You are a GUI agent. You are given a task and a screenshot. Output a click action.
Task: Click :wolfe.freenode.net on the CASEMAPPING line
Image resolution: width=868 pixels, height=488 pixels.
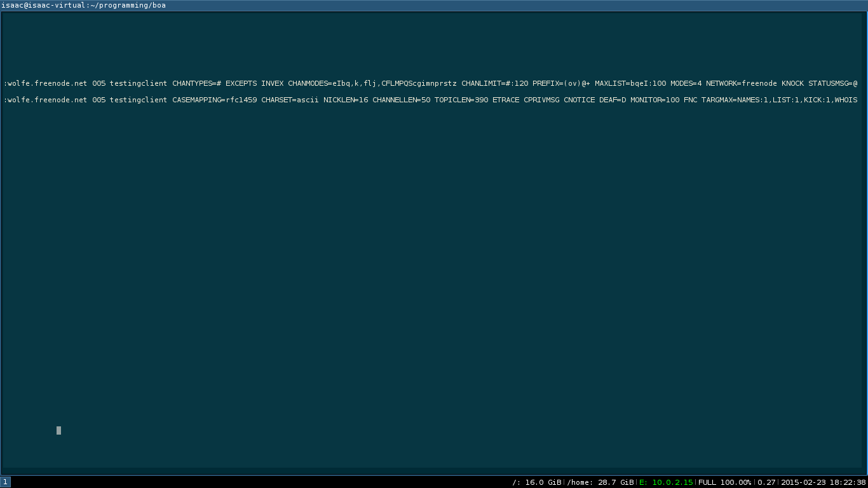45,100
